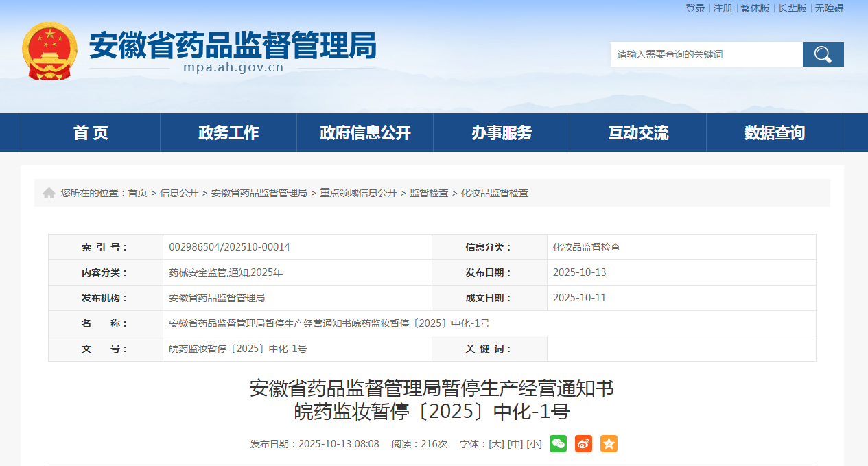The height and width of the screenshot is (466, 868).
Task: Share article via Weibo icon
Action: [x=583, y=444]
